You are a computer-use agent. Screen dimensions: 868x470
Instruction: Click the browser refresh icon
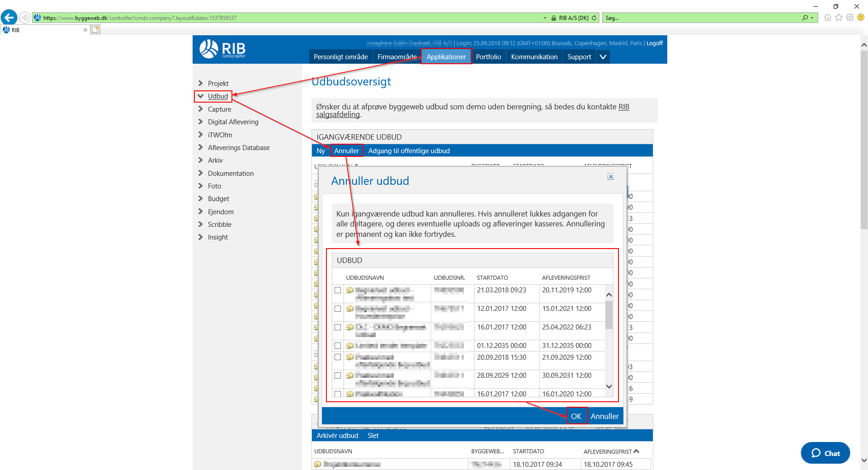[x=594, y=18]
